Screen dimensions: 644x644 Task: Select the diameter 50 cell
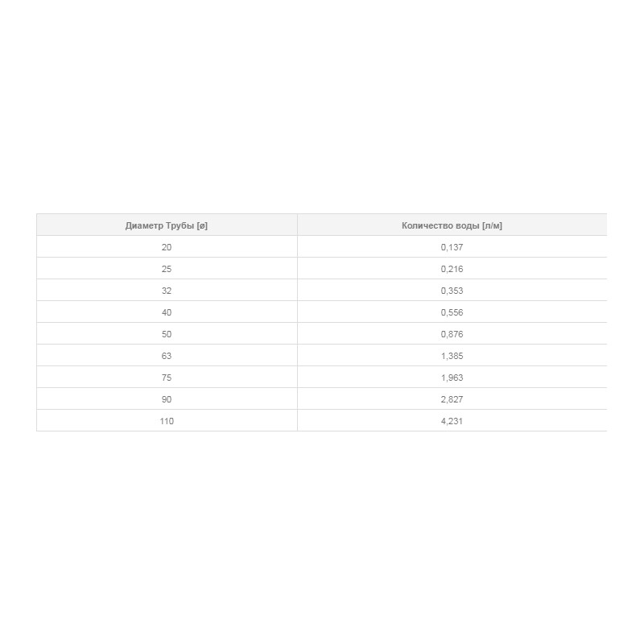click(167, 334)
